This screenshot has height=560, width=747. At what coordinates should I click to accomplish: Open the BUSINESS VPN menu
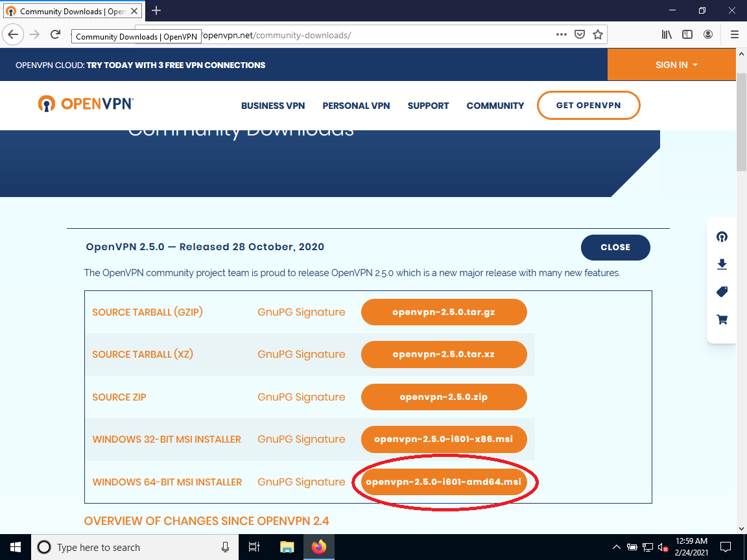tap(273, 106)
